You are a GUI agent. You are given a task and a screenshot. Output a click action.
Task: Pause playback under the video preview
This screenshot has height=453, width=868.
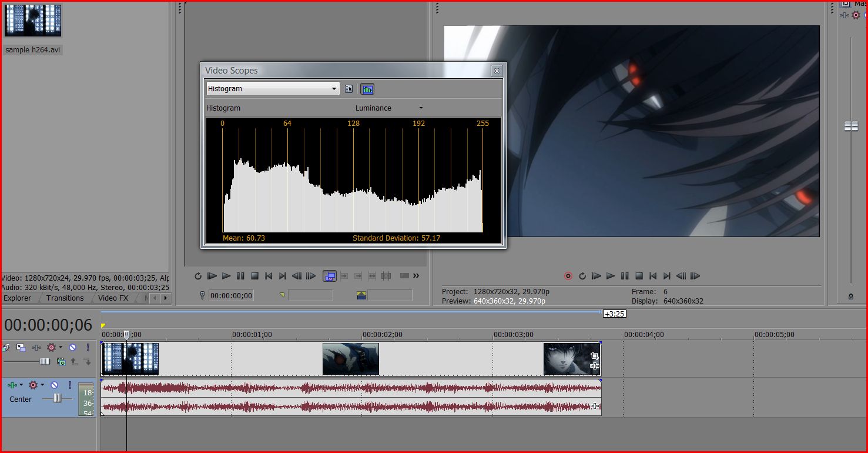point(625,276)
